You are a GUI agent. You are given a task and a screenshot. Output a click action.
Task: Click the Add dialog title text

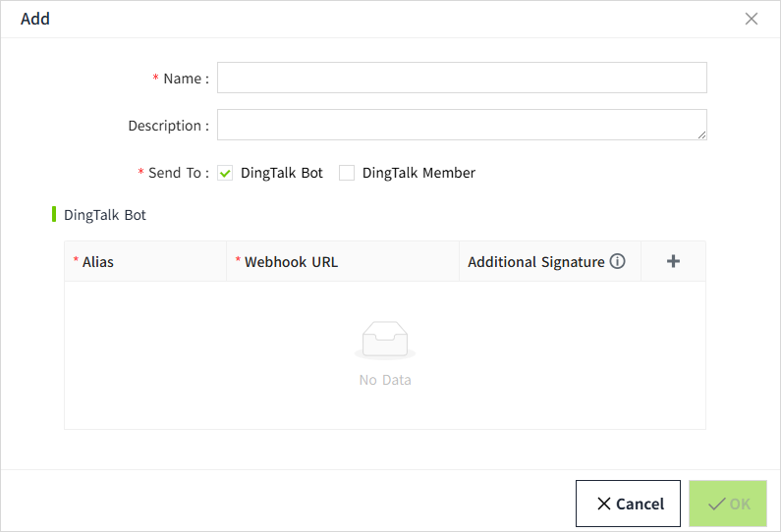coord(35,19)
